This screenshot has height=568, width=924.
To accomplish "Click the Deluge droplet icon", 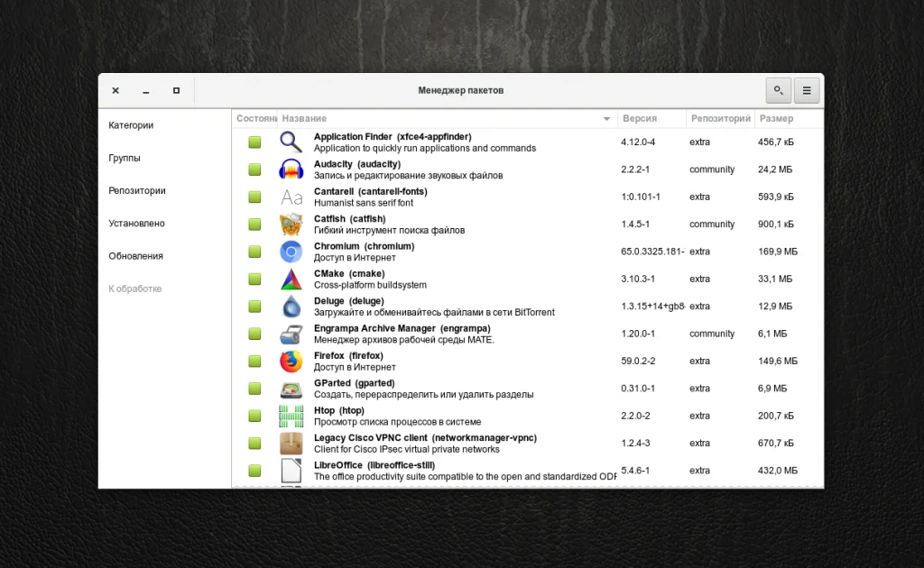I will (x=291, y=306).
